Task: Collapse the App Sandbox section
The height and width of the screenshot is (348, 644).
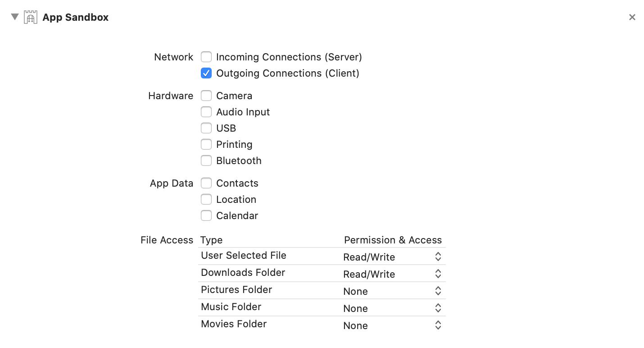Action: [15, 17]
